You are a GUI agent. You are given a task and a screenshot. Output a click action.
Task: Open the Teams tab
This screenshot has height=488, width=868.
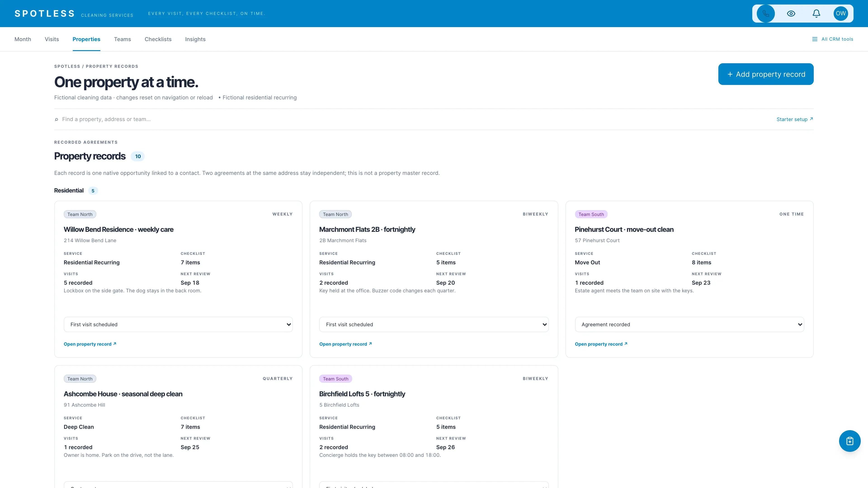(122, 39)
